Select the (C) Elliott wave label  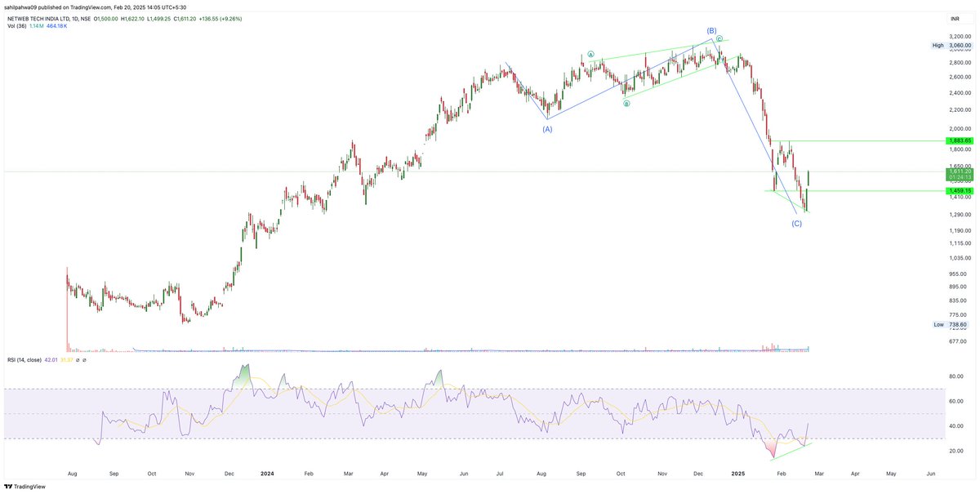click(797, 222)
